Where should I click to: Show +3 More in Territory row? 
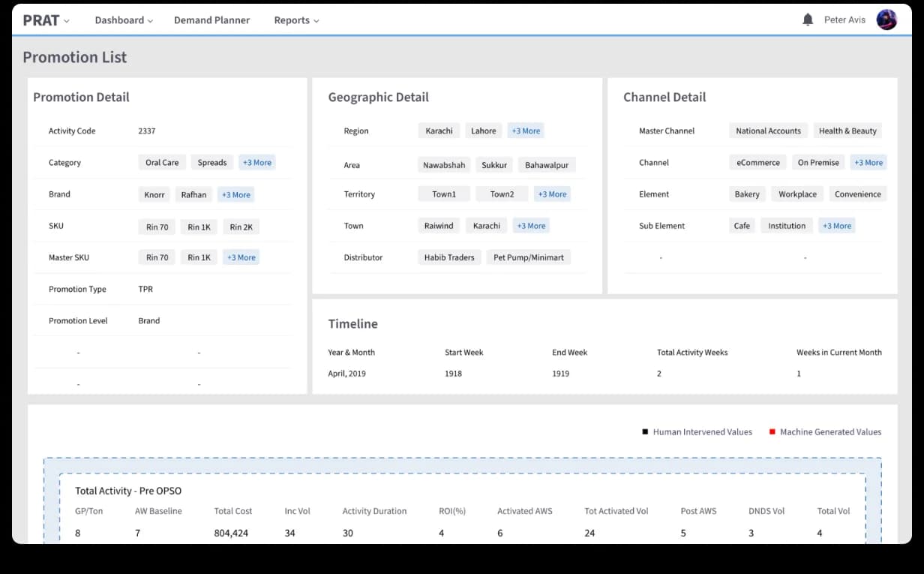[x=553, y=194]
